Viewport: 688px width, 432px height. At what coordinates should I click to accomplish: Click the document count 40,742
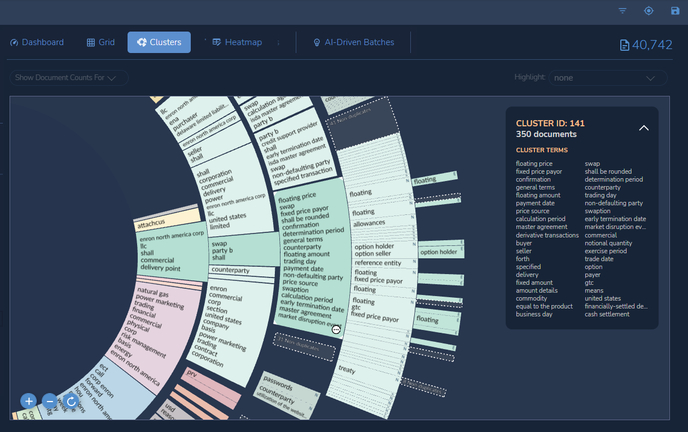coord(645,45)
